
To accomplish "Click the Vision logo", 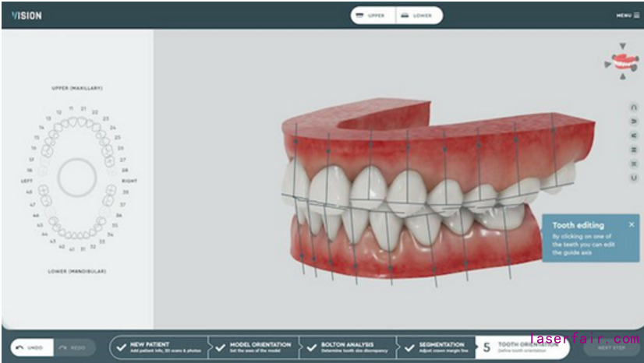I will [x=27, y=16].
